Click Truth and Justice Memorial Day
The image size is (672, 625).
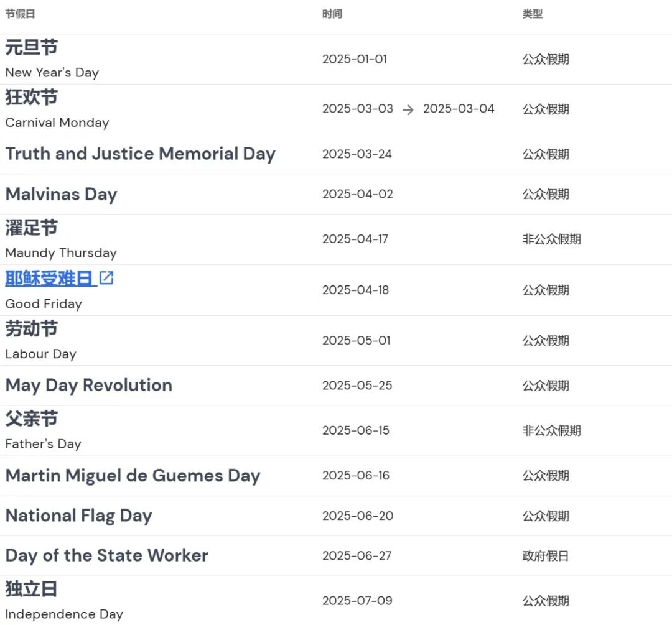pyautogui.click(x=140, y=154)
